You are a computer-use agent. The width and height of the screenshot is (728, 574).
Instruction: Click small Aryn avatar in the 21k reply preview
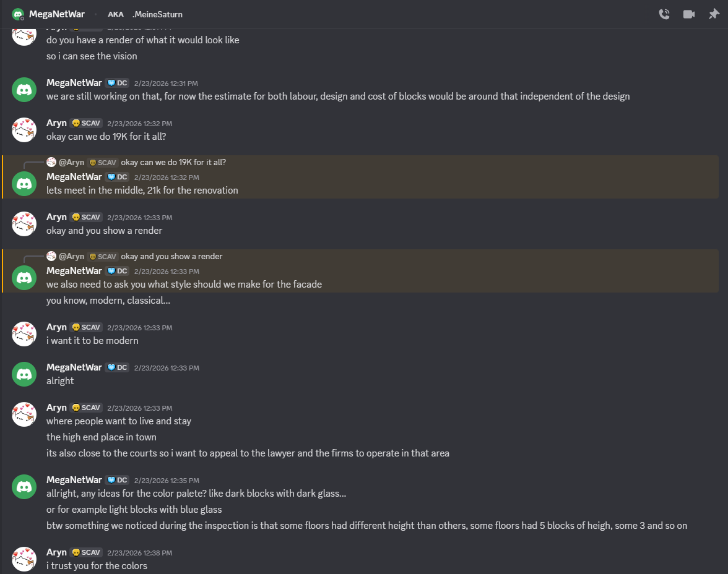point(51,162)
